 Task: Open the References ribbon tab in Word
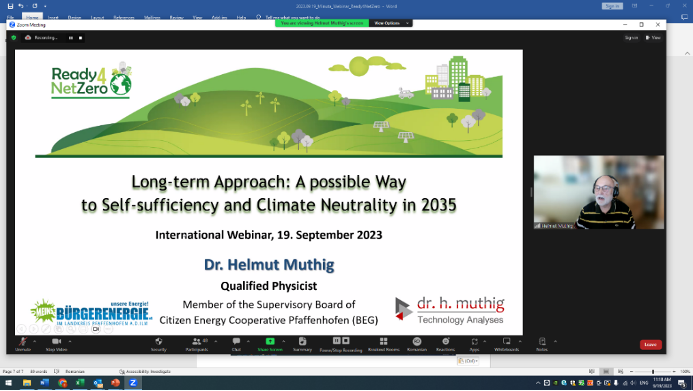tap(124, 18)
